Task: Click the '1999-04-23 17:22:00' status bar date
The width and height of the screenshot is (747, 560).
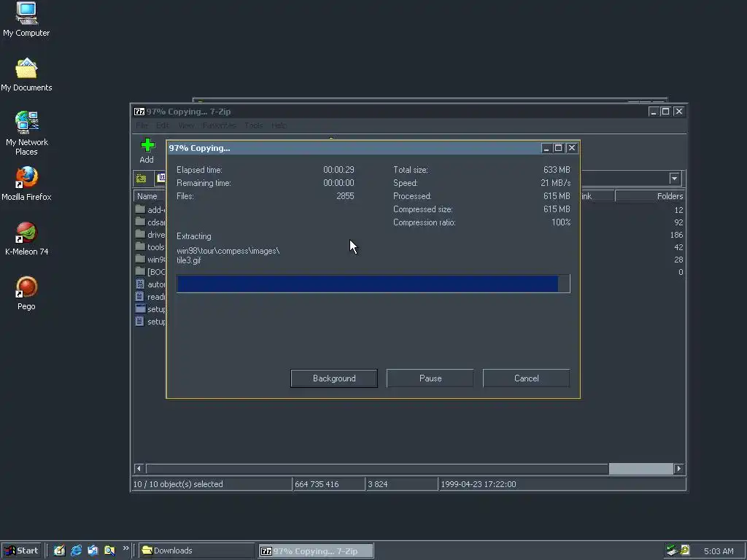Action: pyautogui.click(x=479, y=484)
